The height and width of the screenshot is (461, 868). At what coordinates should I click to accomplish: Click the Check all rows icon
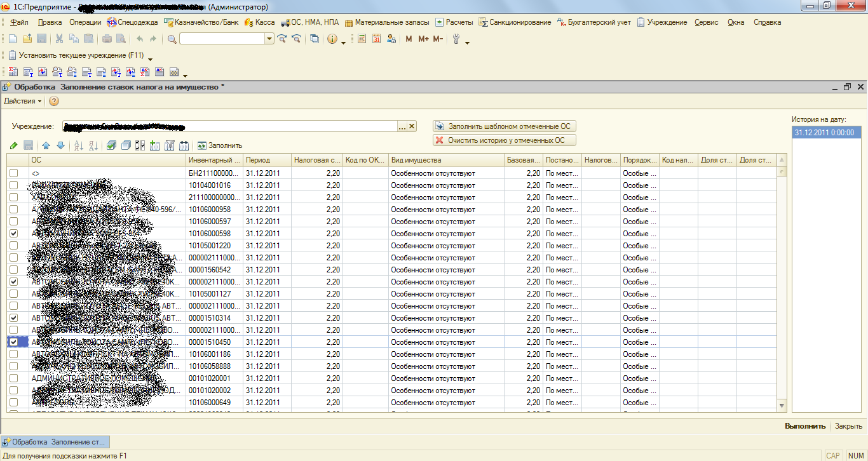pyautogui.click(x=111, y=145)
